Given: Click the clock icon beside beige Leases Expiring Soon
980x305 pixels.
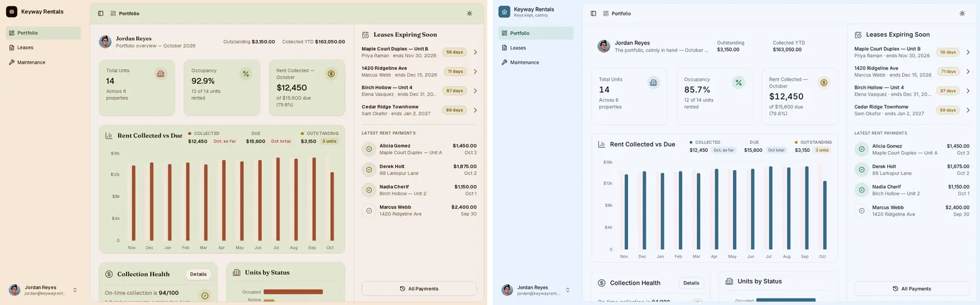Looking at the screenshot, I should pos(365,35).
